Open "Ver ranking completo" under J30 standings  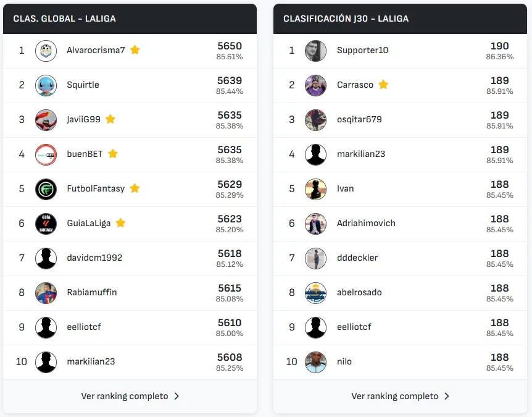point(394,397)
